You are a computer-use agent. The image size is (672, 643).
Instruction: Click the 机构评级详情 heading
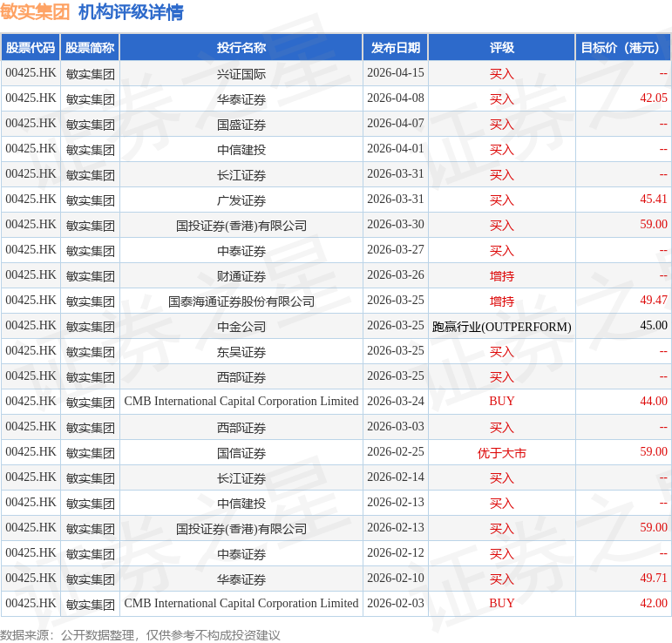(131, 11)
